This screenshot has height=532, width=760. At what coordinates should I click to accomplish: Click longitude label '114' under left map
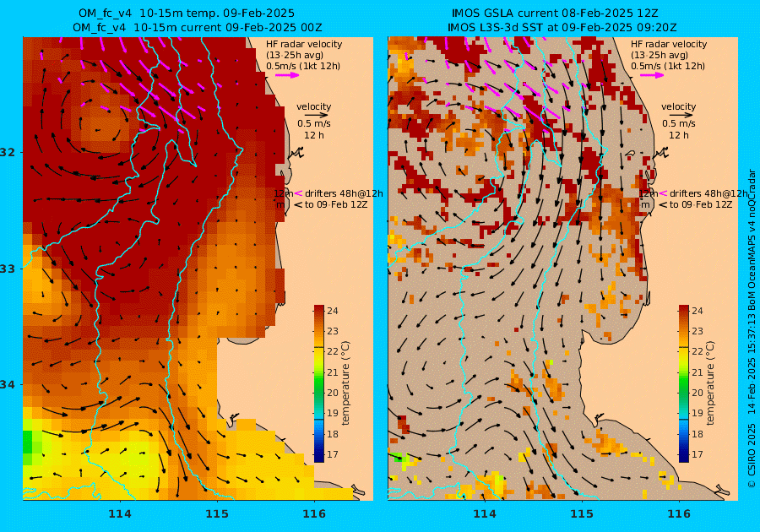pos(120,513)
